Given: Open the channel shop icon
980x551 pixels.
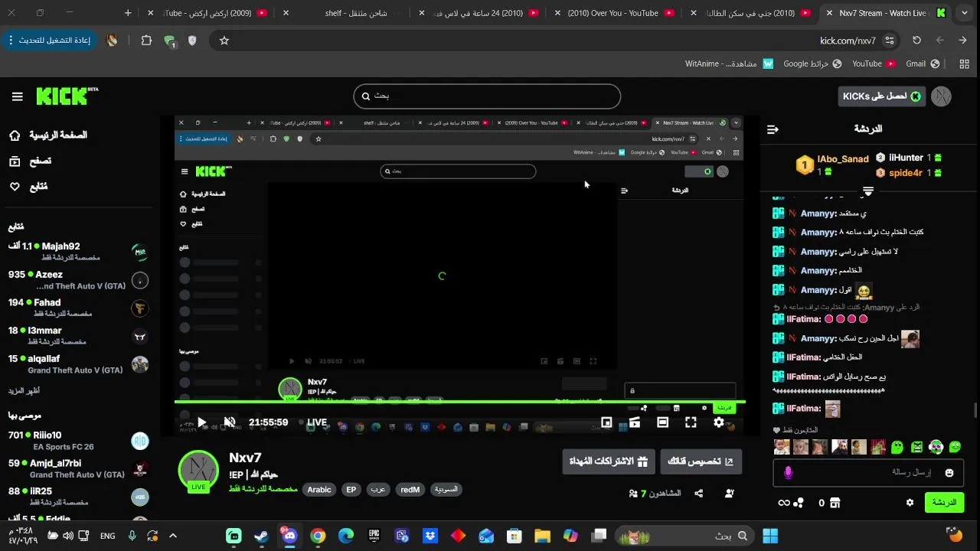Looking at the screenshot, I should pos(835,503).
